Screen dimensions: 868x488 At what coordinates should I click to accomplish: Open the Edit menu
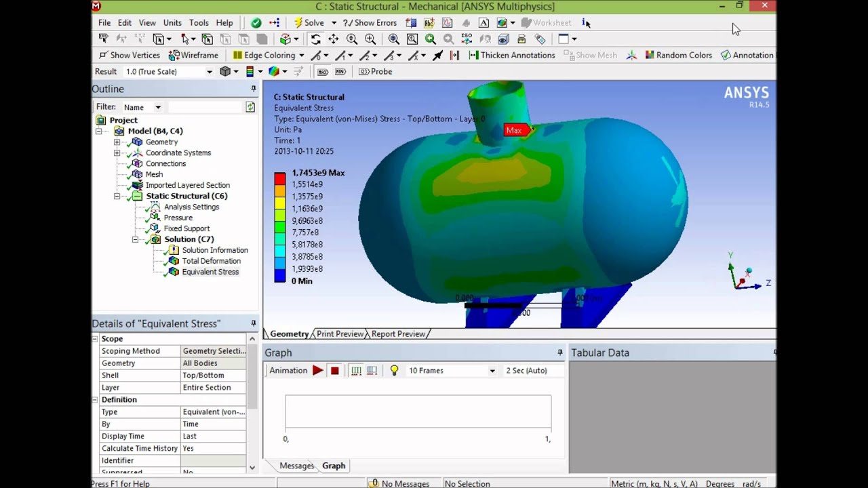coord(125,22)
